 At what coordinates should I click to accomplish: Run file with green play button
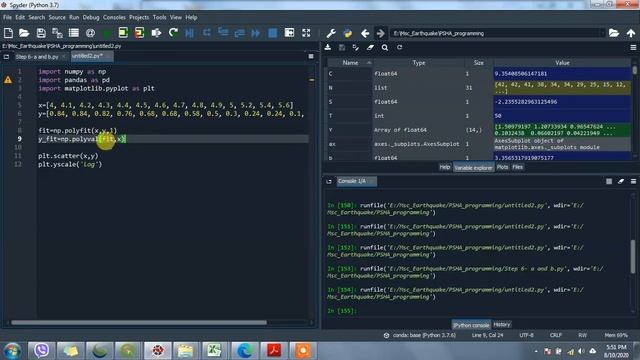(107, 33)
